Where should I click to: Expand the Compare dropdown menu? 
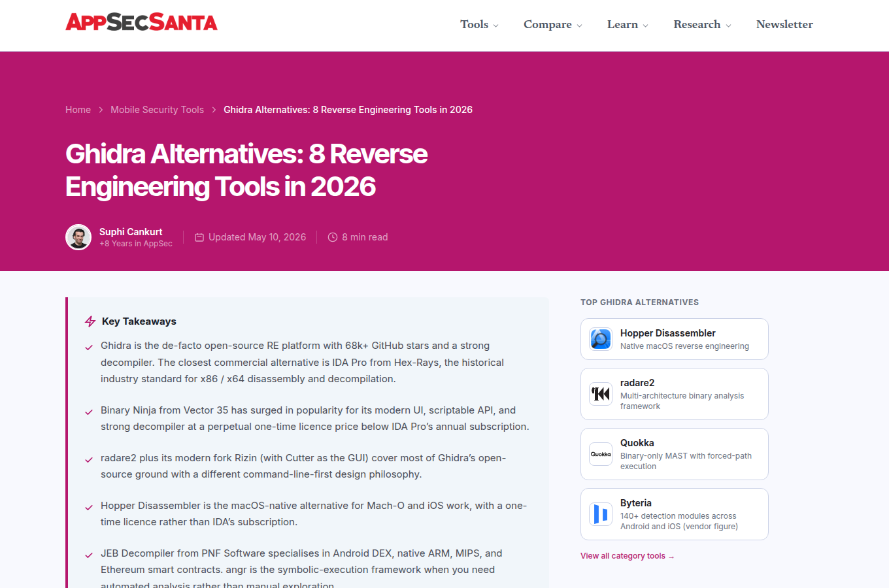click(552, 25)
